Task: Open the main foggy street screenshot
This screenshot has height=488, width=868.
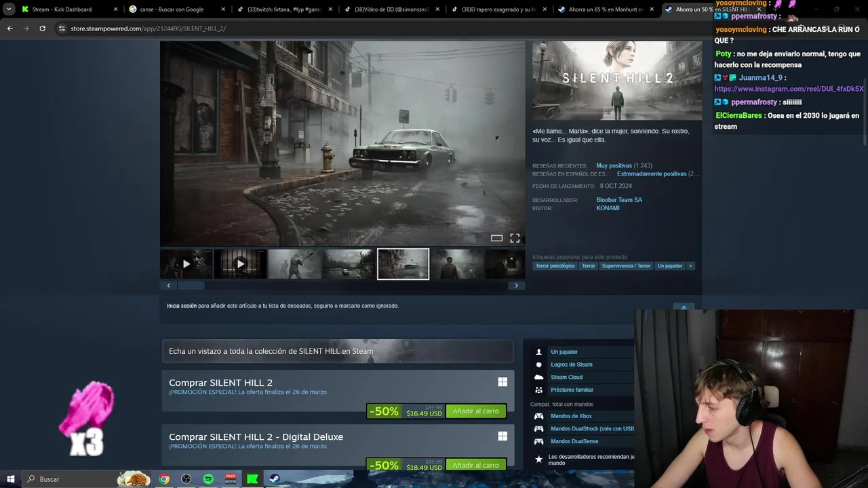Action: click(342, 143)
